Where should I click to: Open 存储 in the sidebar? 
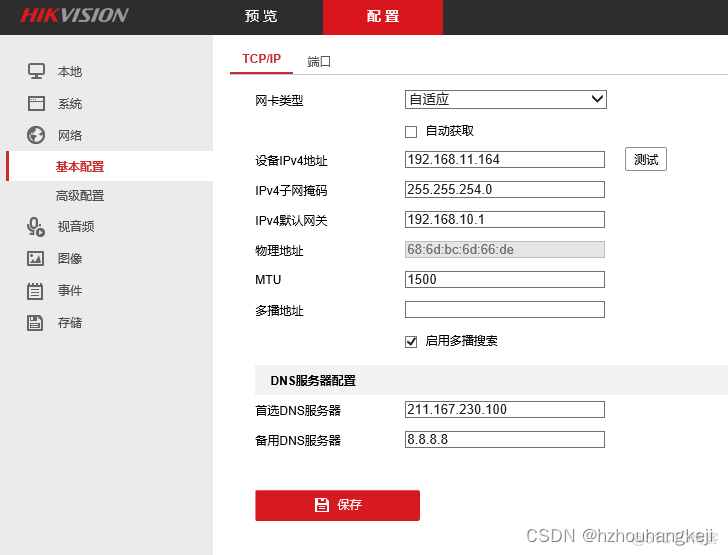tap(70, 322)
